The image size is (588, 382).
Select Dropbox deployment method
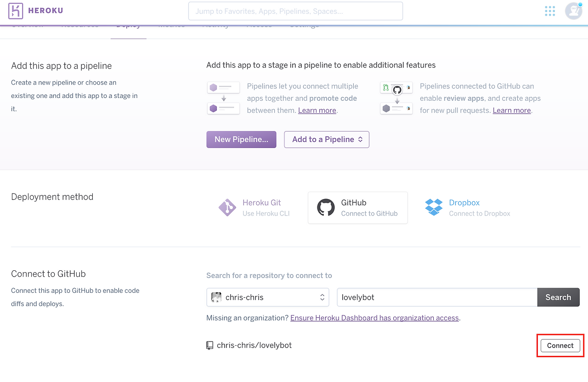click(x=468, y=208)
